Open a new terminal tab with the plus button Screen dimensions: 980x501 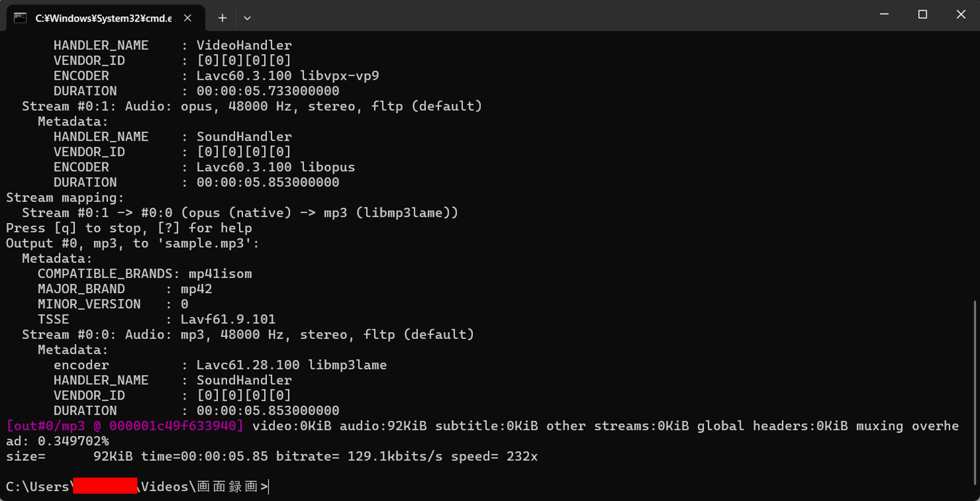click(222, 18)
